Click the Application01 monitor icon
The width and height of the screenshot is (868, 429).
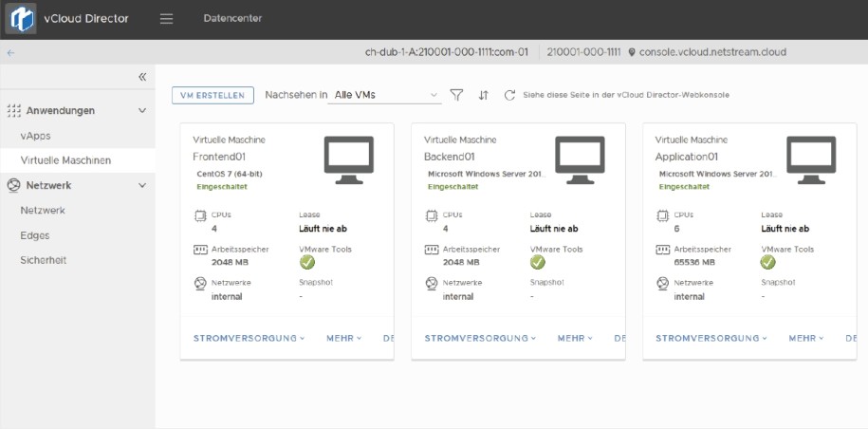click(811, 160)
